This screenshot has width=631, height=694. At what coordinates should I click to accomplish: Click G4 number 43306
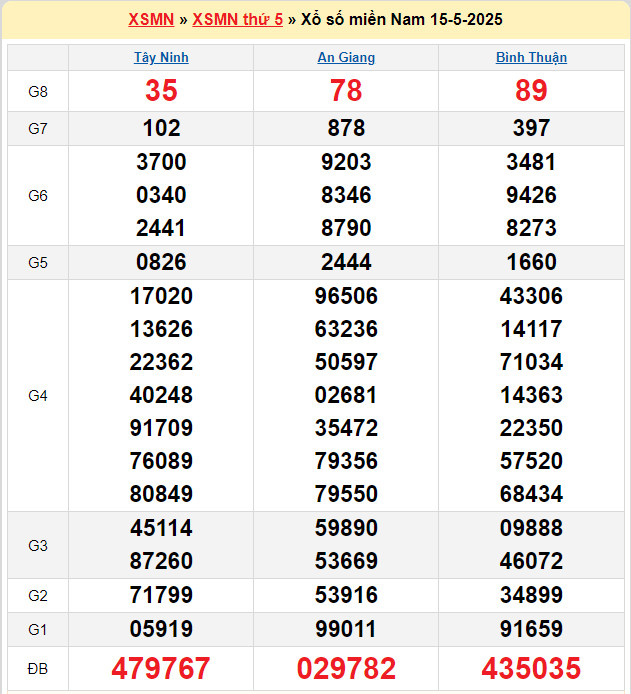[x=531, y=296]
